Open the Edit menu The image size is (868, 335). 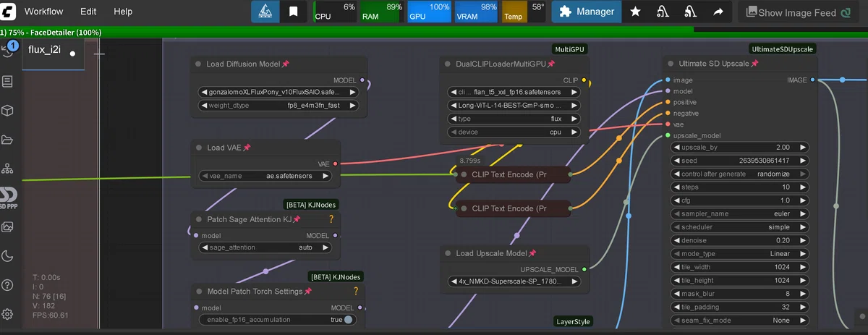click(x=88, y=12)
